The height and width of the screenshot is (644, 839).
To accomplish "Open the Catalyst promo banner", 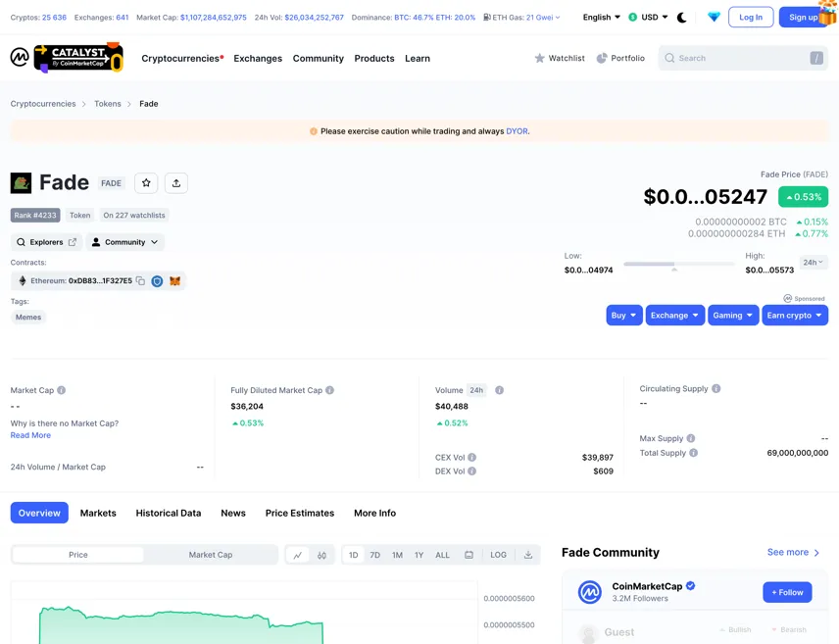I will point(78,57).
